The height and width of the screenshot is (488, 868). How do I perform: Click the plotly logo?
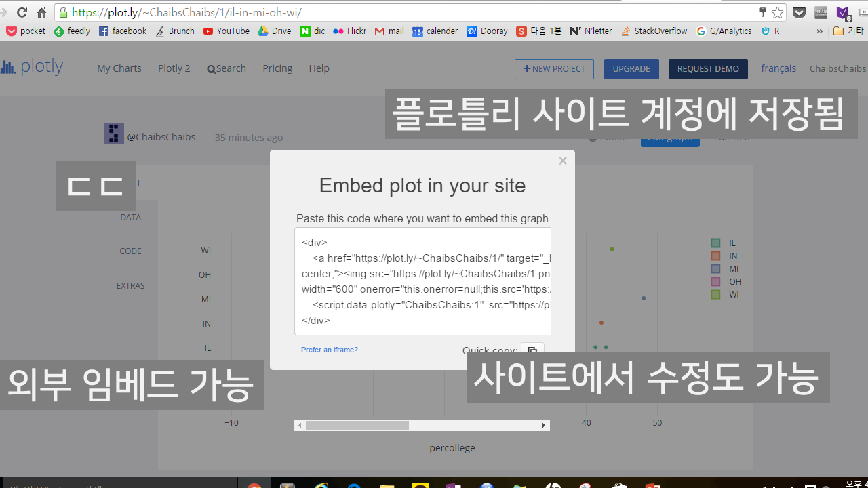(x=32, y=67)
